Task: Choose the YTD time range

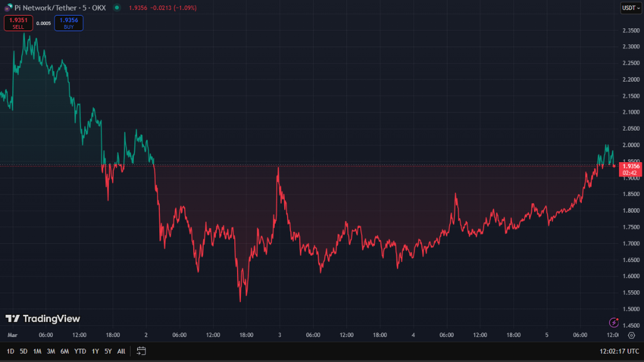Action: pyautogui.click(x=80, y=351)
